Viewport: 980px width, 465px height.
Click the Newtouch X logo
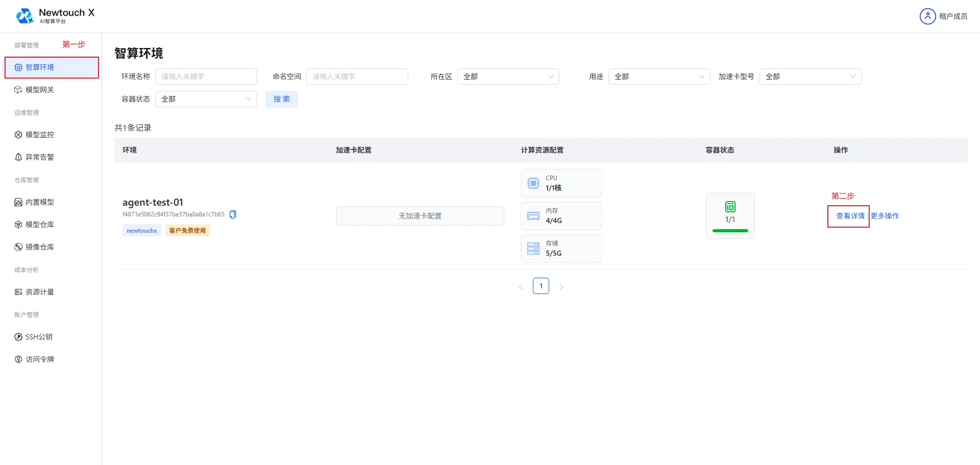[55, 16]
